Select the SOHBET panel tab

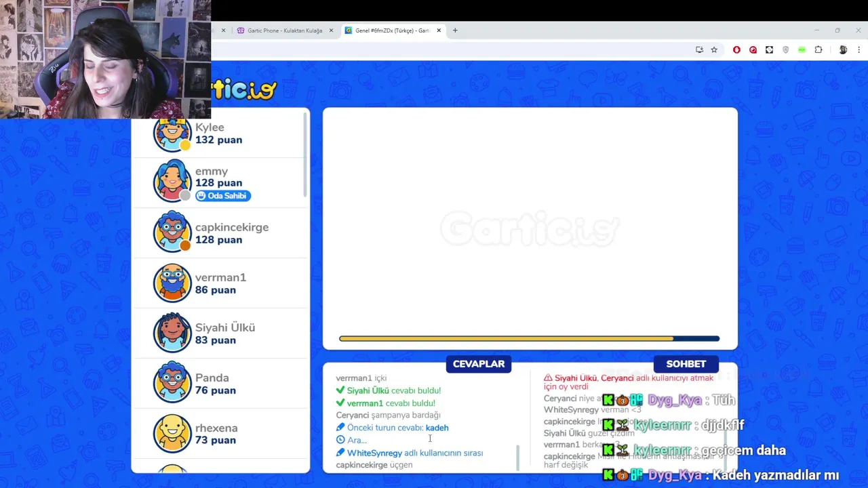pyautogui.click(x=686, y=364)
